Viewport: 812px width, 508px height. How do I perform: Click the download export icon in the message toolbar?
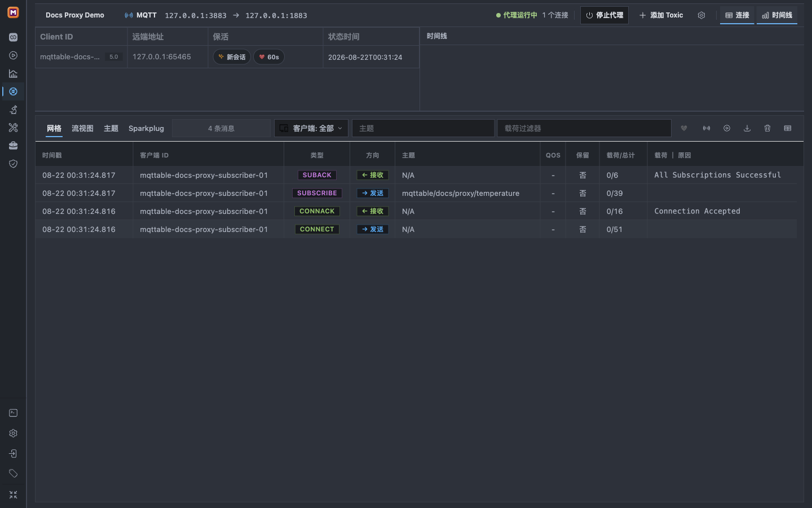(x=747, y=128)
